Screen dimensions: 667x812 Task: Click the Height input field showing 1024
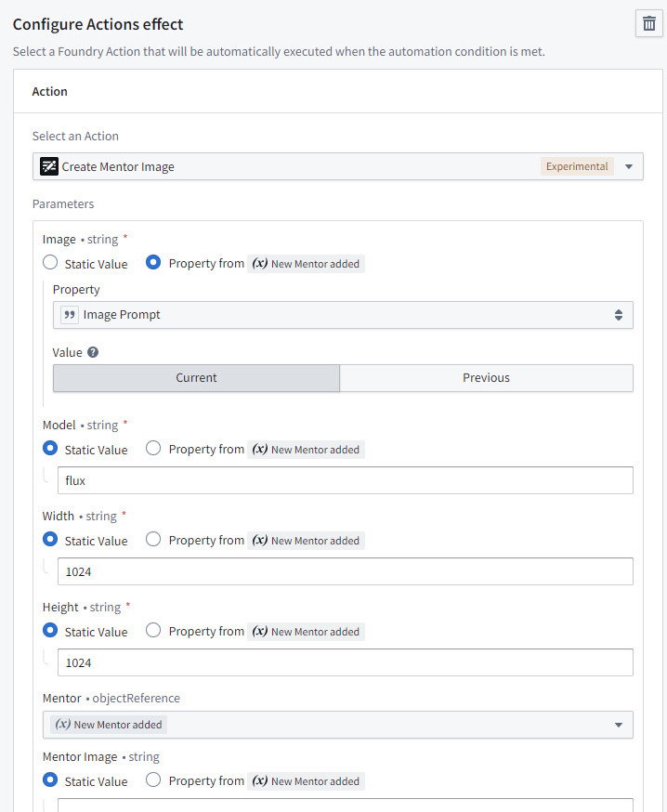tap(344, 662)
